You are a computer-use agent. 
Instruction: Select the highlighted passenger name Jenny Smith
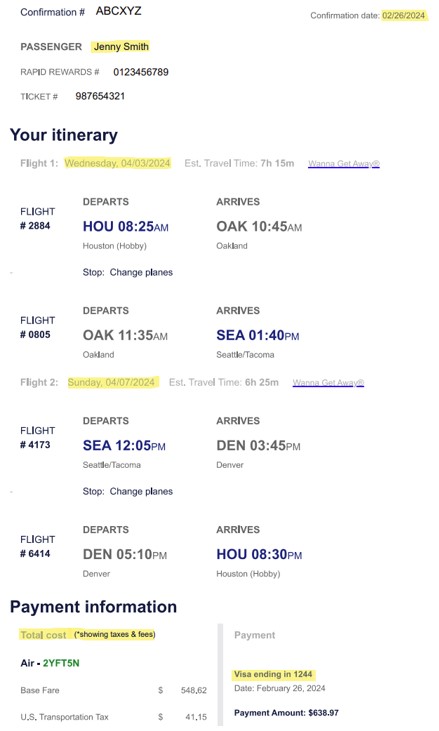(x=121, y=47)
